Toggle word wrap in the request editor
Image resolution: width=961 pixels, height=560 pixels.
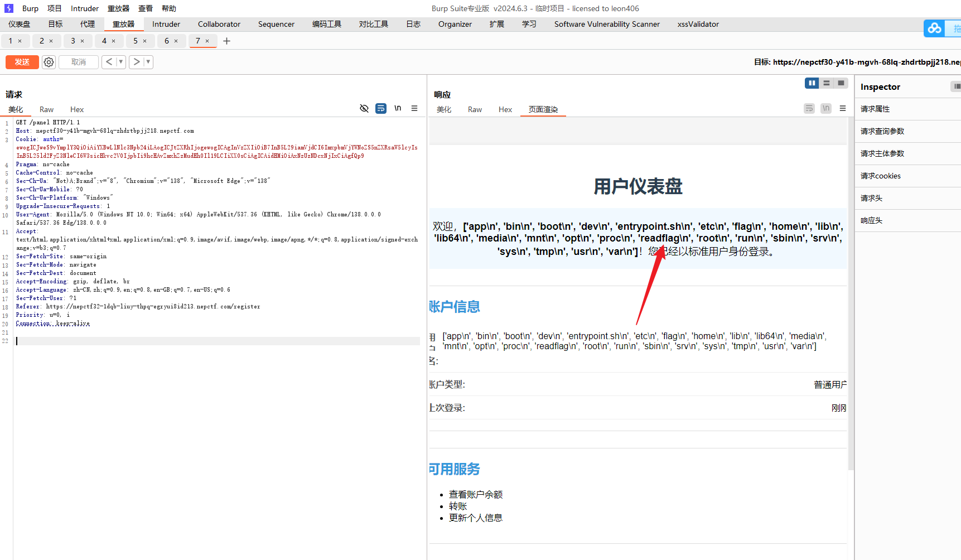click(x=381, y=108)
